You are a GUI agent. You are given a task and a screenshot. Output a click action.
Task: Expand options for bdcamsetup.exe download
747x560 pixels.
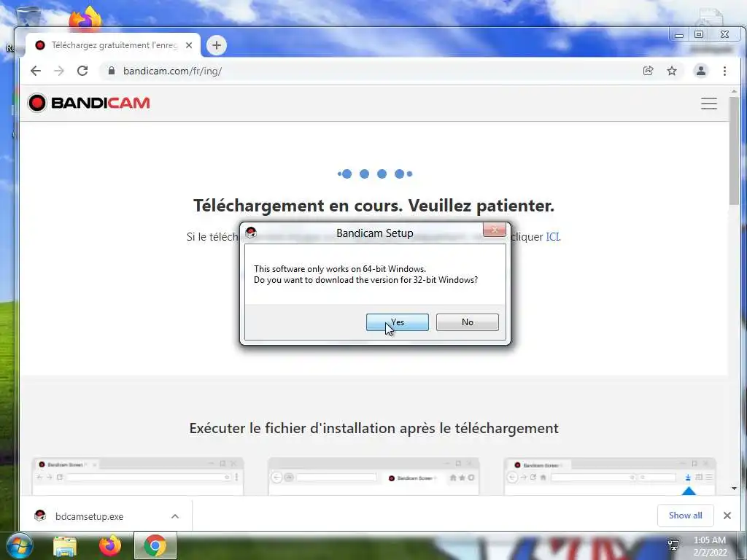tap(175, 516)
